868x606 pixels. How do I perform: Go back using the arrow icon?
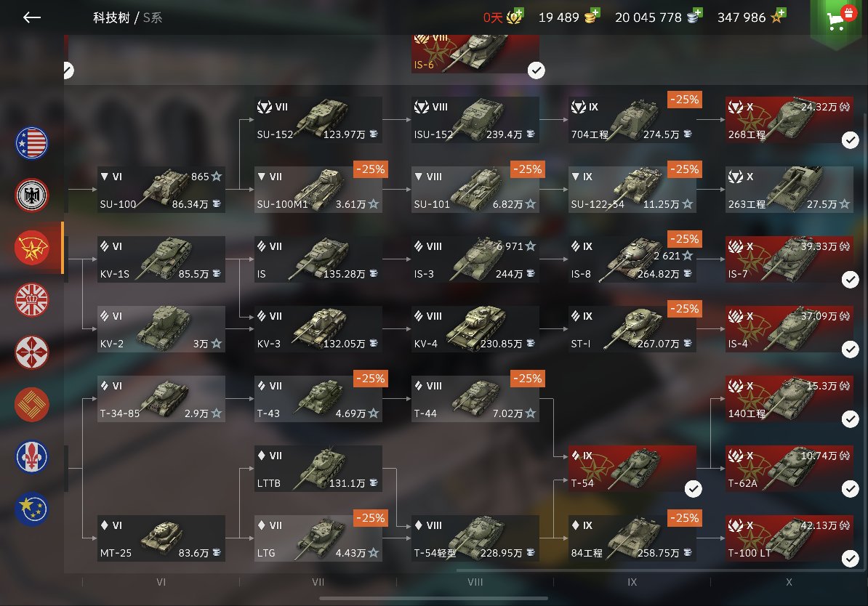click(x=31, y=17)
